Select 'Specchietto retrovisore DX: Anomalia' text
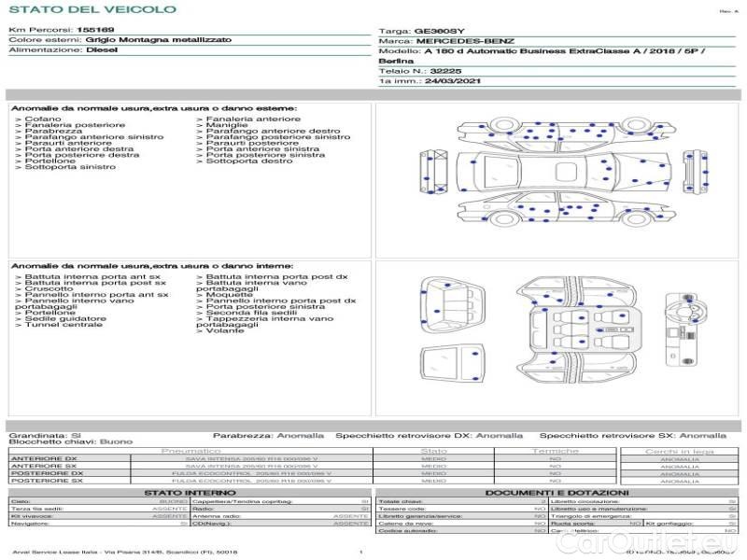Image resolution: width=747 pixels, height=560 pixels. (429, 435)
